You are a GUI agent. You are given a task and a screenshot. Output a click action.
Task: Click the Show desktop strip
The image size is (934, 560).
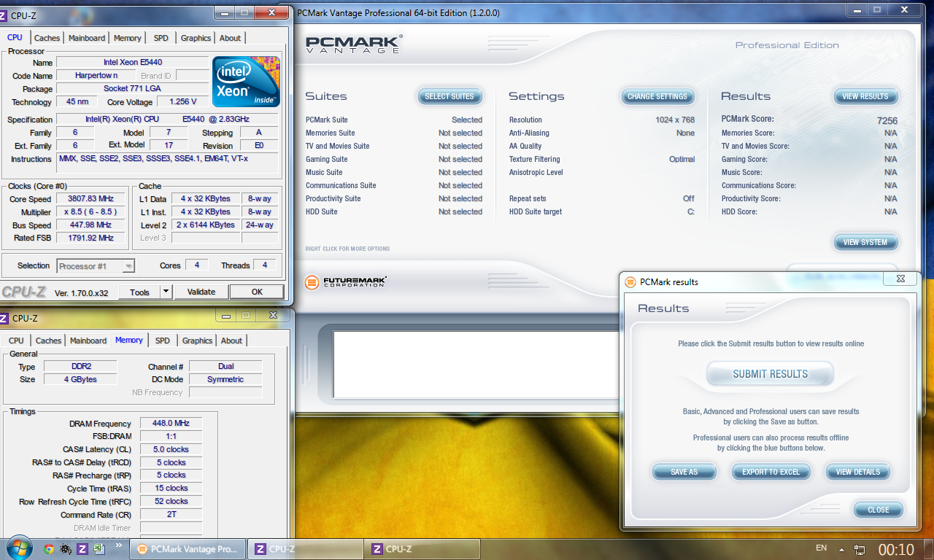pyautogui.click(x=928, y=549)
